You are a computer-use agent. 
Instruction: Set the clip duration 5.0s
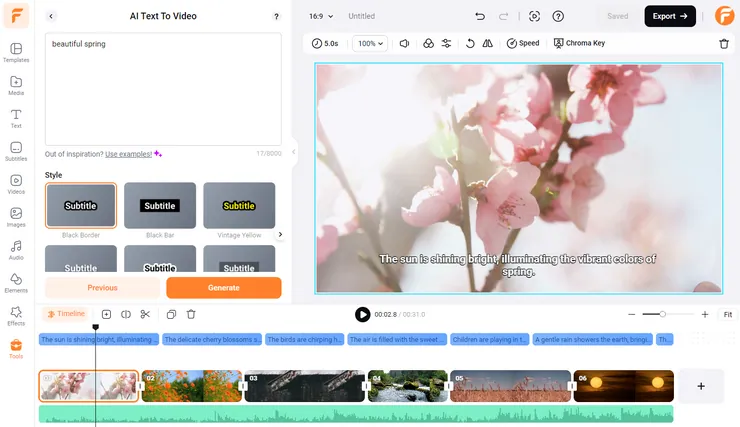coord(325,43)
